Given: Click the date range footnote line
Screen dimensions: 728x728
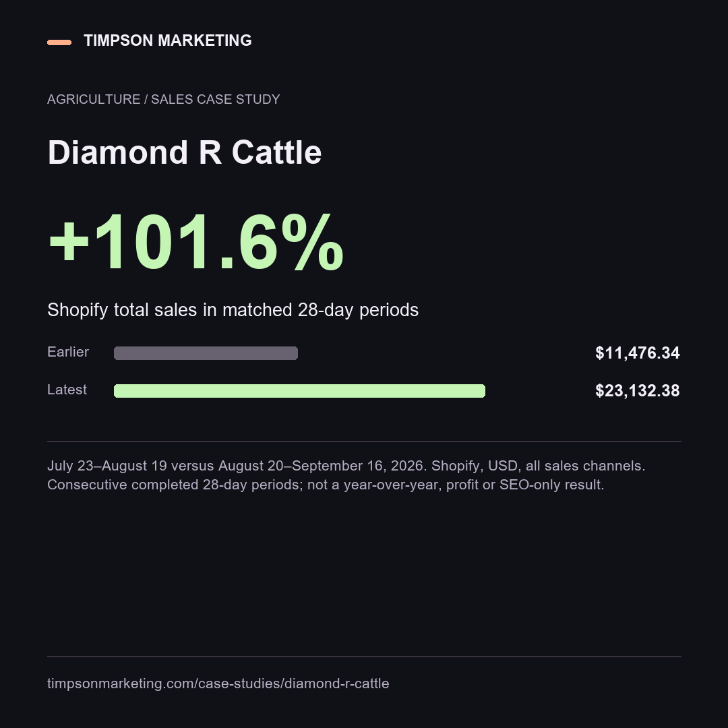Looking at the screenshot, I should coord(346,466).
